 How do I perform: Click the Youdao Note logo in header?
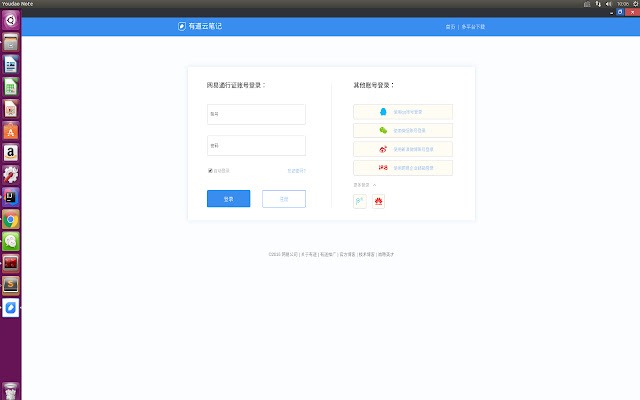(200, 27)
